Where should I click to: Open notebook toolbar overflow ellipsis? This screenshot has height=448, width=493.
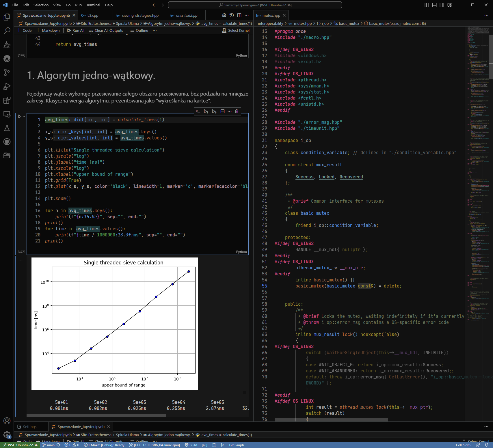155,30
